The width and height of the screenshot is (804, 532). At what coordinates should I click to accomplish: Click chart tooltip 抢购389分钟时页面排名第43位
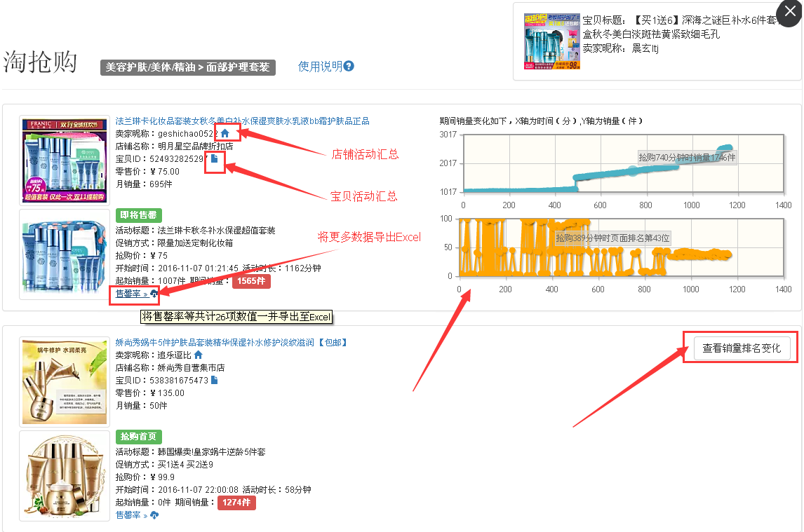tap(612, 238)
